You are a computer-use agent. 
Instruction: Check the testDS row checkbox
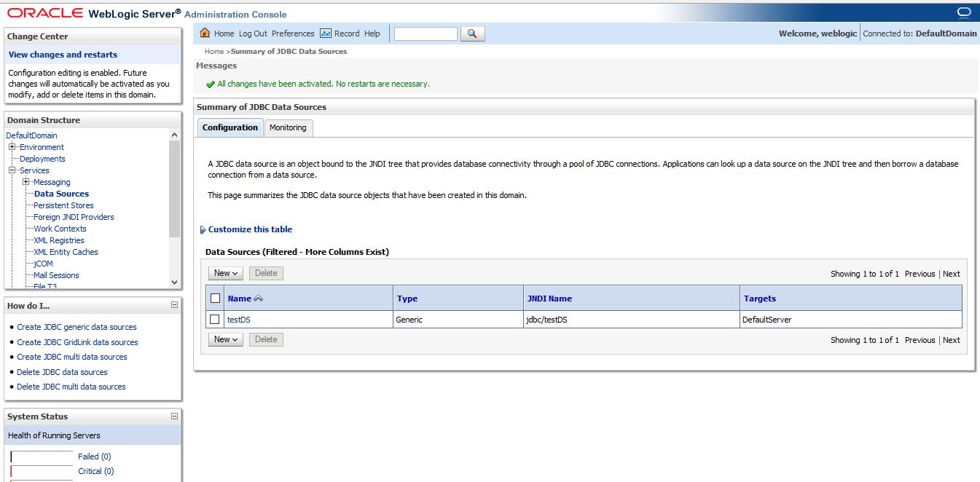pyautogui.click(x=215, y=319)
